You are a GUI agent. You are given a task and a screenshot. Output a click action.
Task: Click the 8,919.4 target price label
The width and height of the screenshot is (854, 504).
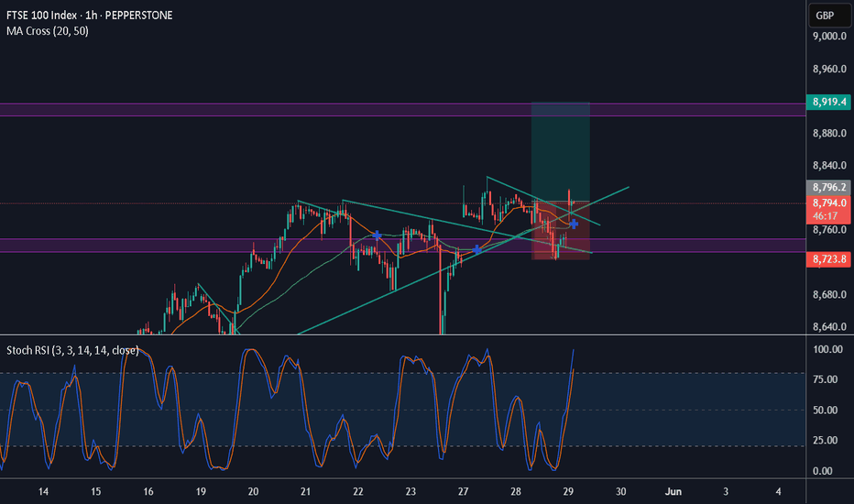coord(829,102)
